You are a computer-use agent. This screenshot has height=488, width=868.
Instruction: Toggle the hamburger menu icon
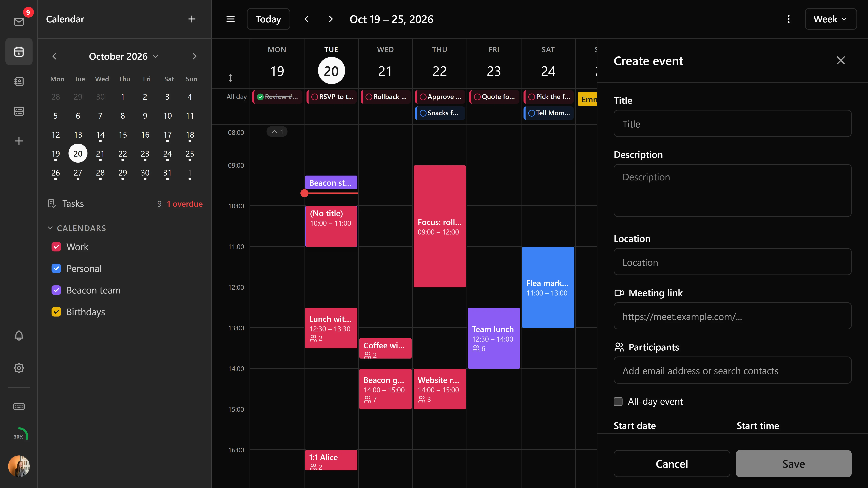[x=231, y=19]
